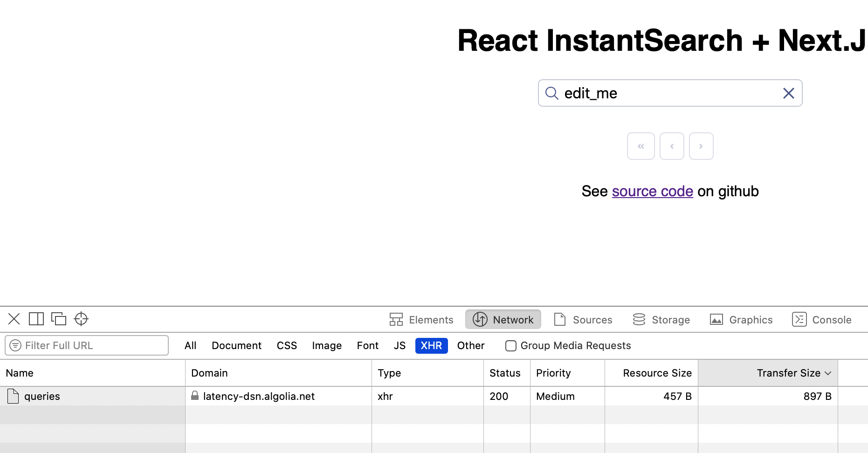
Task: Enable Group Media Requests checkbox
Action: [511, 346]
